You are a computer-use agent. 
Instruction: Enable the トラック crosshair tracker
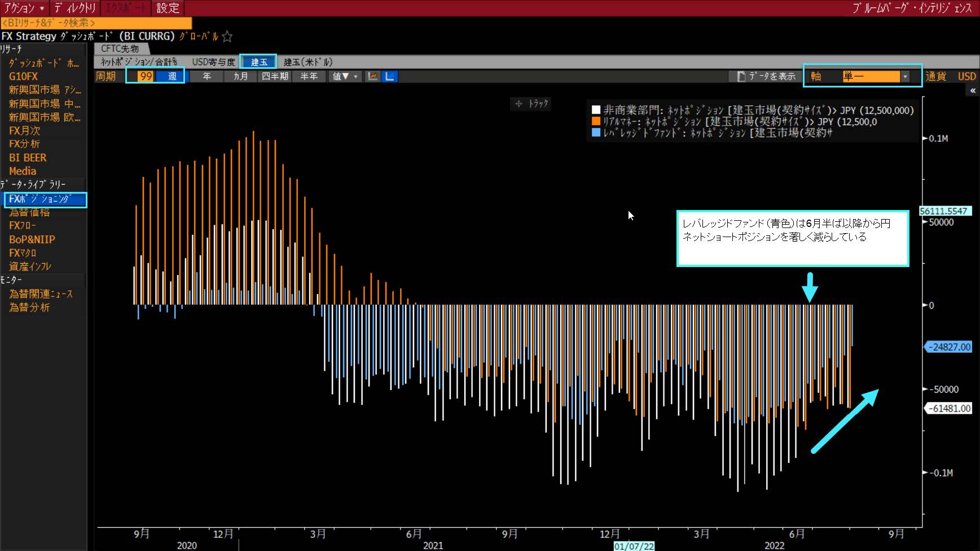[x=530, y=104]
